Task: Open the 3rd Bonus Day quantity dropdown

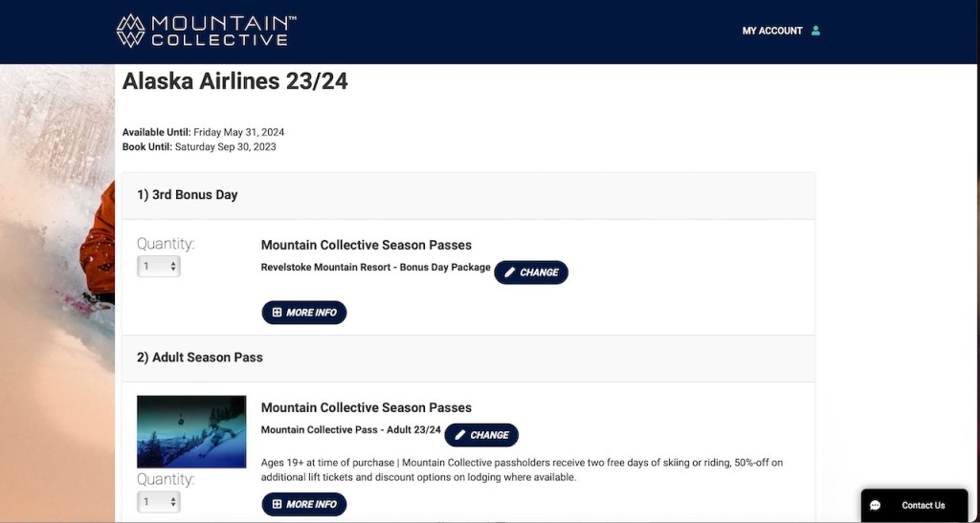Action: point(159,267)
